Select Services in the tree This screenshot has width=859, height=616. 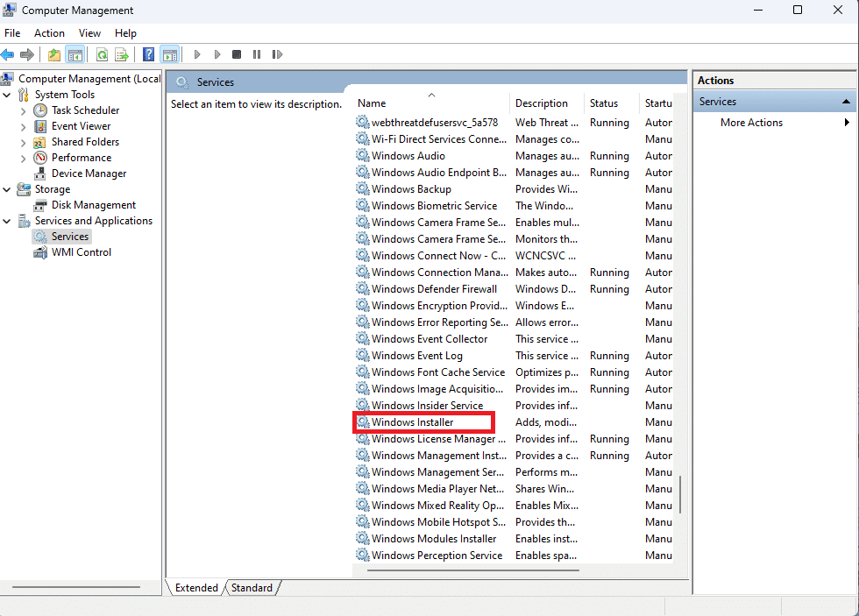coord(69,237)
